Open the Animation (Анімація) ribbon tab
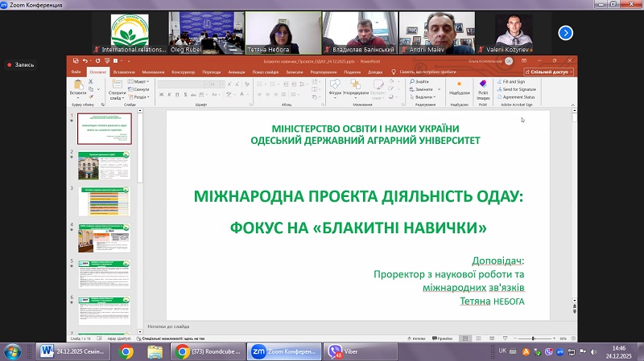Image resolution: width=644 pixels, height=361 pixels. point(237,72)
